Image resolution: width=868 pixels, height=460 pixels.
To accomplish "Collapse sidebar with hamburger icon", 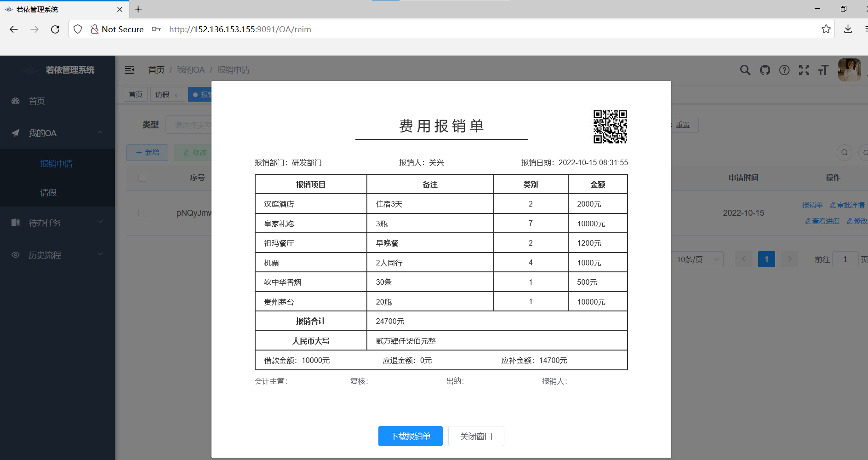I will [130, 70].
